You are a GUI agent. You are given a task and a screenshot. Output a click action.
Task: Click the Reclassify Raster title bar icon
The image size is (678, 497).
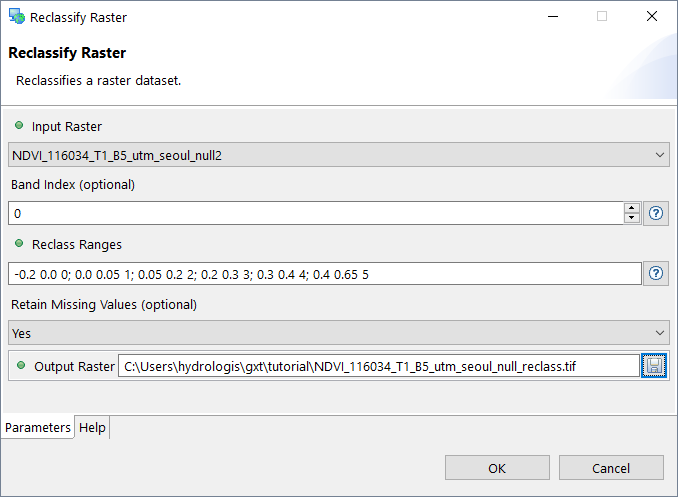[x=17, y=17]
